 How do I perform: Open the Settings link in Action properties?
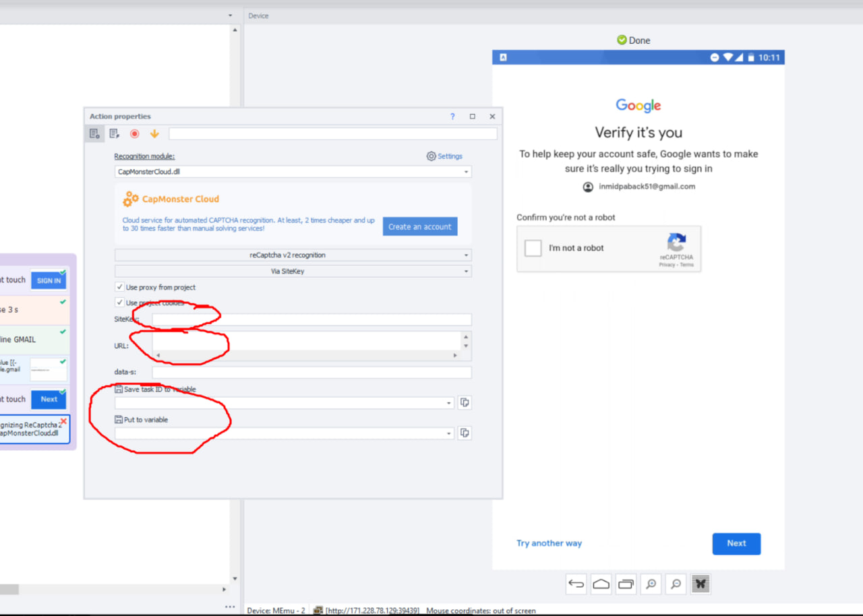(x=450, y=156)
